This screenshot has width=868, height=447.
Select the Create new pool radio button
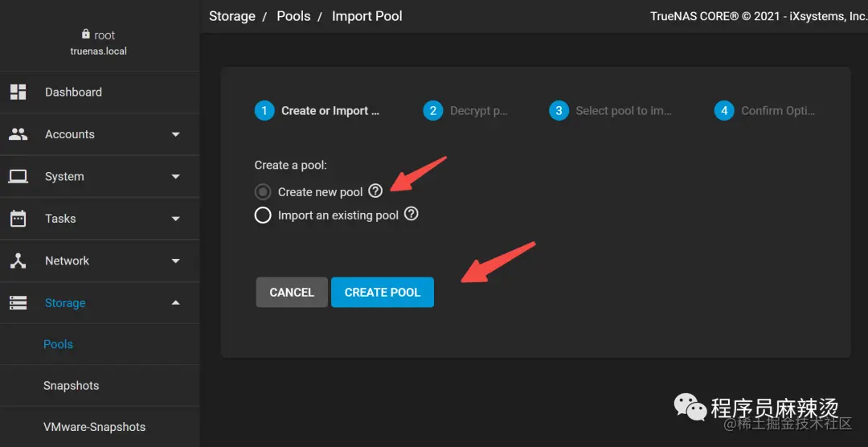[x=262, y=191]
